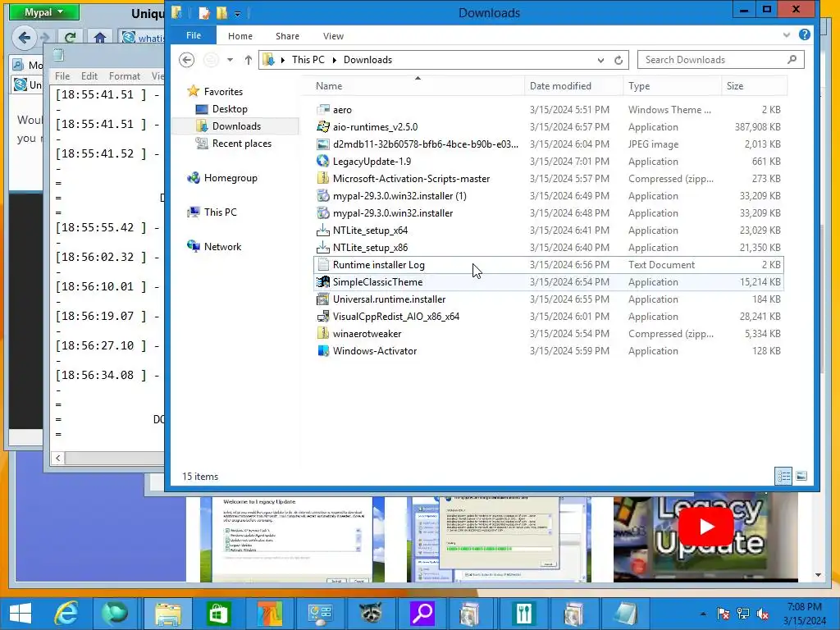Screen dimensions: 840x630
Task: Open the File ribbon tab
Action: tap(194, 35)
